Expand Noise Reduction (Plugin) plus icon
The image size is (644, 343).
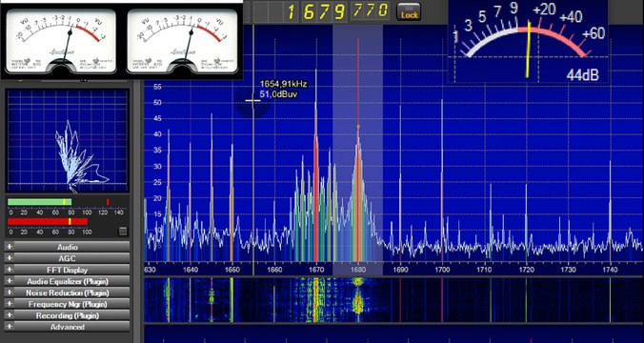[9, 293]
